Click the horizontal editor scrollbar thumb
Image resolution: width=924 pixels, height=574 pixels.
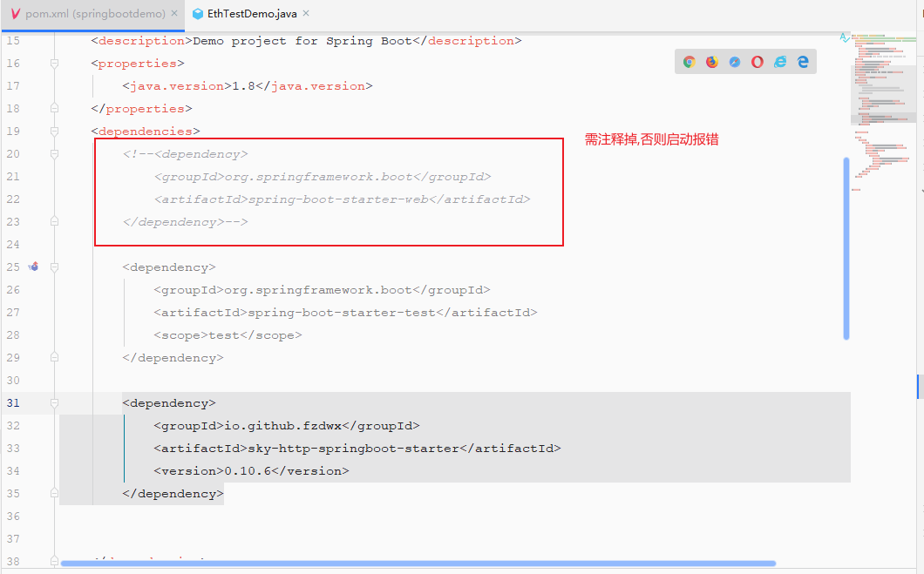tap(418, 564)
